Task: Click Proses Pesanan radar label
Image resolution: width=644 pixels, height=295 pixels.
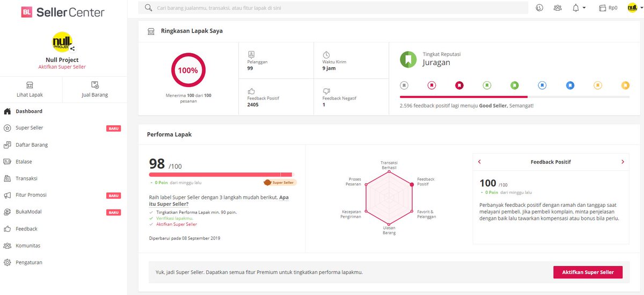Action: pyautogui.click(x=355, y=181)
